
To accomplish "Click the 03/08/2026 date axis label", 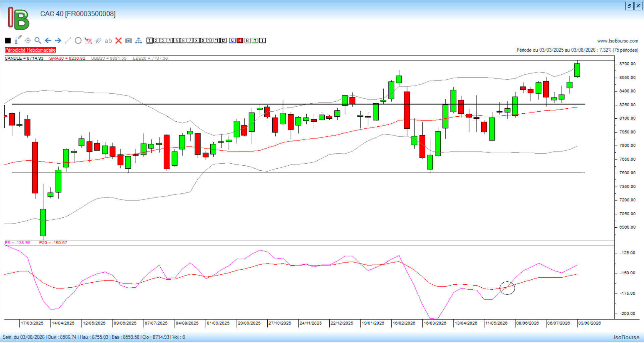I will tap(589, 323).
